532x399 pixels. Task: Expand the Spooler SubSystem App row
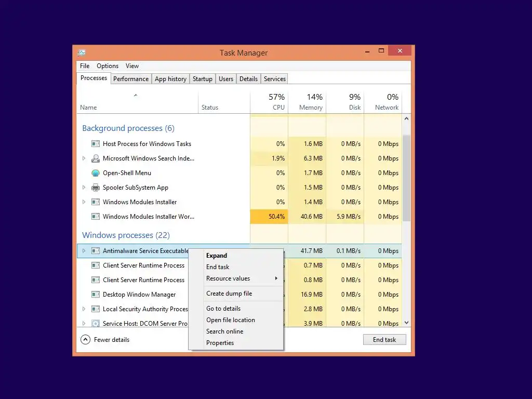(x=84, y=188)
